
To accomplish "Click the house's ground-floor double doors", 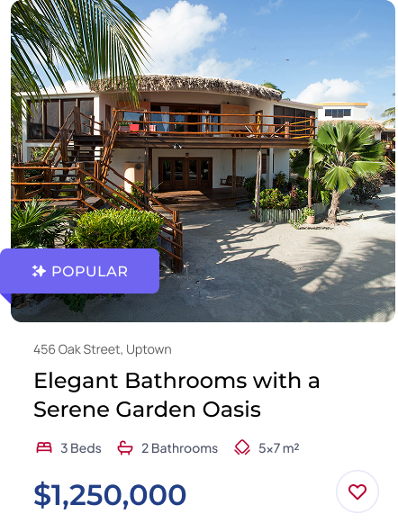I will (x=185, y=173).
